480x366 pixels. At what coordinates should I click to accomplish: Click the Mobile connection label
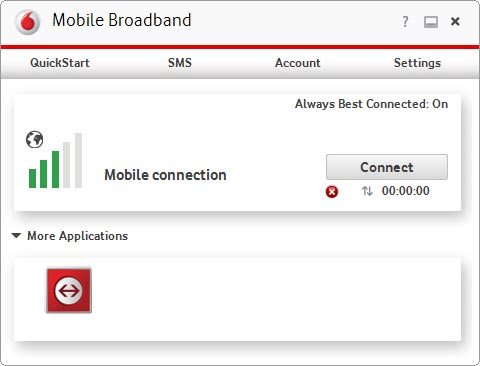tap(165, 175)
